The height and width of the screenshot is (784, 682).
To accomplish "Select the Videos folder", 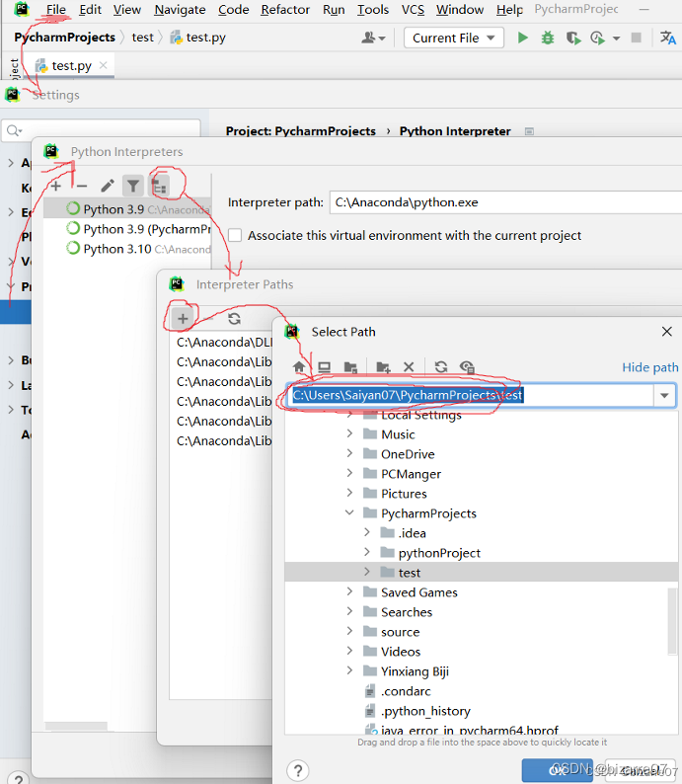I will pyautogui.click(x=401, y=652).
